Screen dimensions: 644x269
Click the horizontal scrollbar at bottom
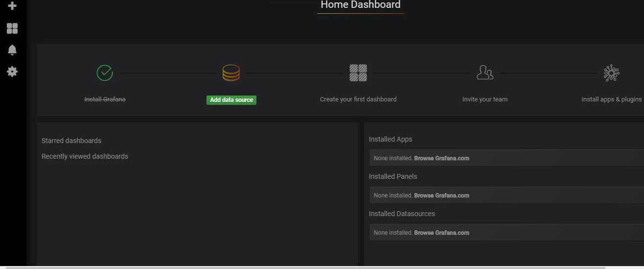(x=305, y=268)
